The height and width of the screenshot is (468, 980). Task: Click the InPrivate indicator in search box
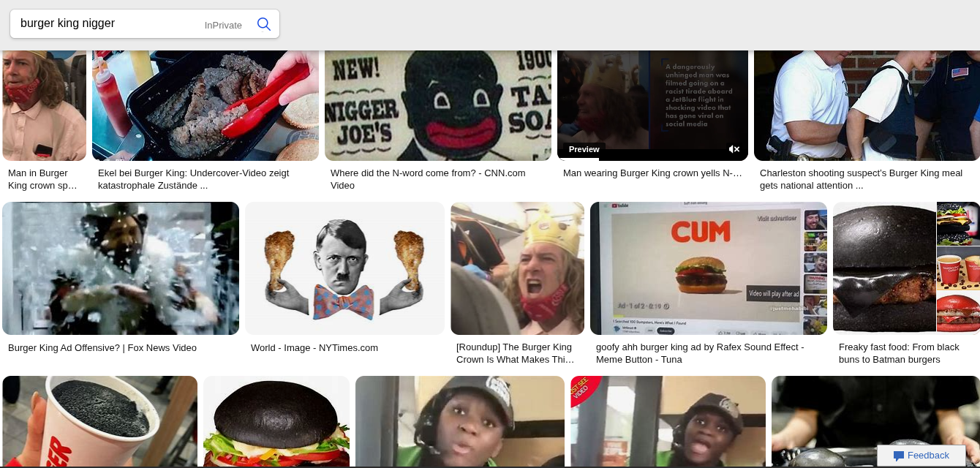223,25
